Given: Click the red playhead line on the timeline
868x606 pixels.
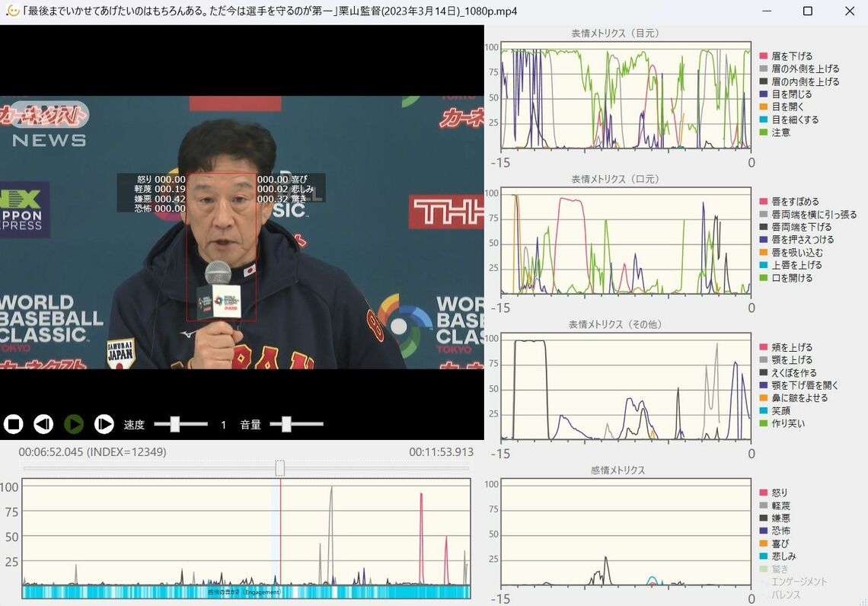Looking at the screenshot, I should pos(281,531).
